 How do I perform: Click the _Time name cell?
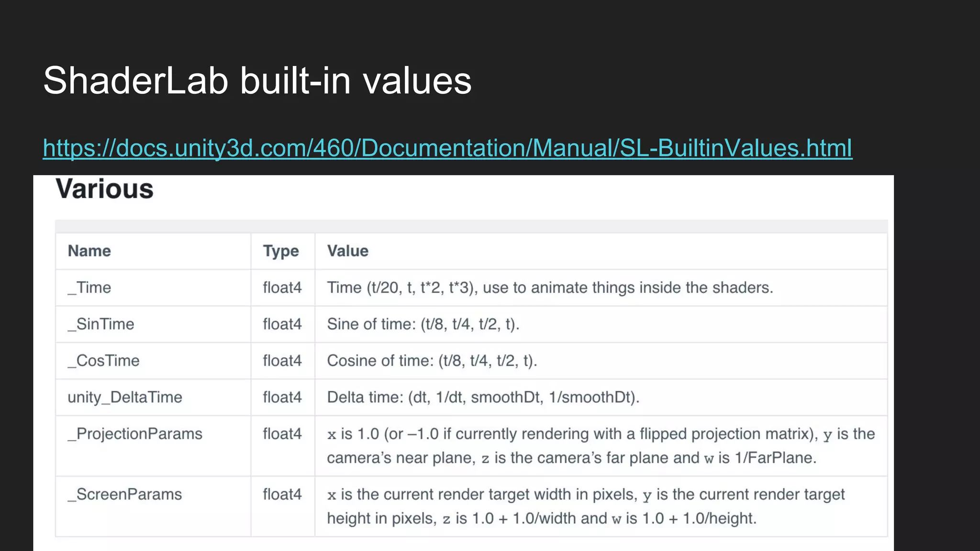click(x=89, y=287)
